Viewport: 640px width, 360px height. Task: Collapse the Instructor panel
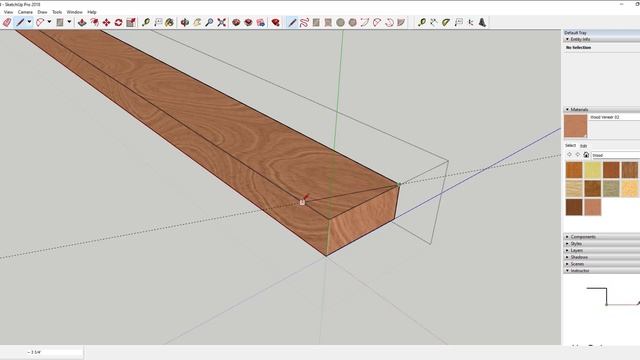tap(567, 271)
